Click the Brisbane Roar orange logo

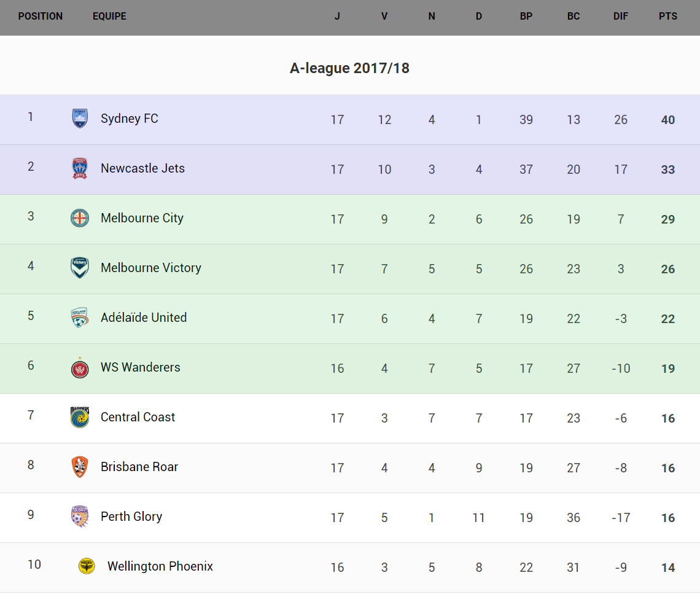(80, 467)
